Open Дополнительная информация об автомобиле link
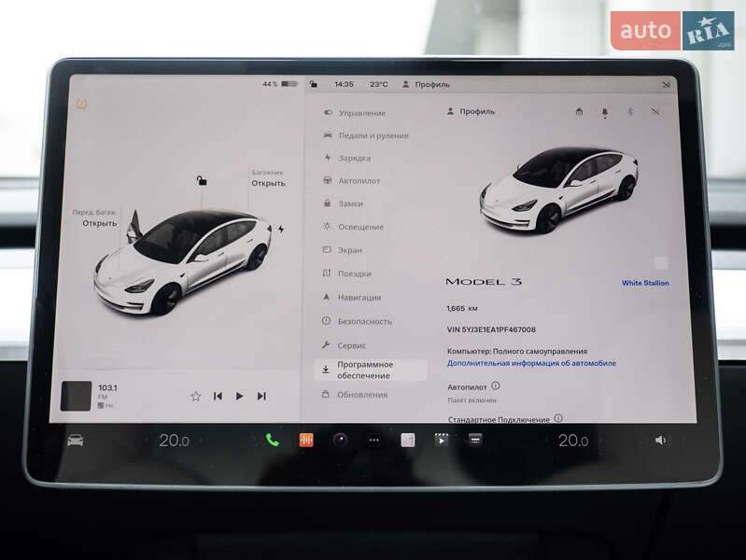Viewport: 746px width, 560px height. tap(531, 363)
